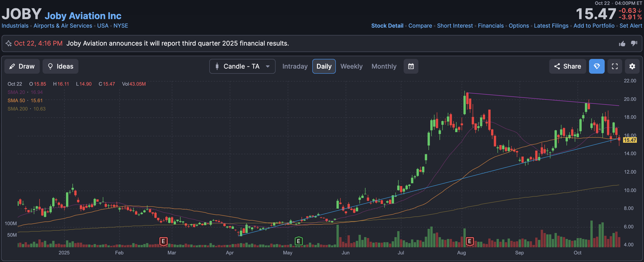
Task: Switch chart to Monthly timeframe
Action: pyautogui.click(x=384, y=66)
